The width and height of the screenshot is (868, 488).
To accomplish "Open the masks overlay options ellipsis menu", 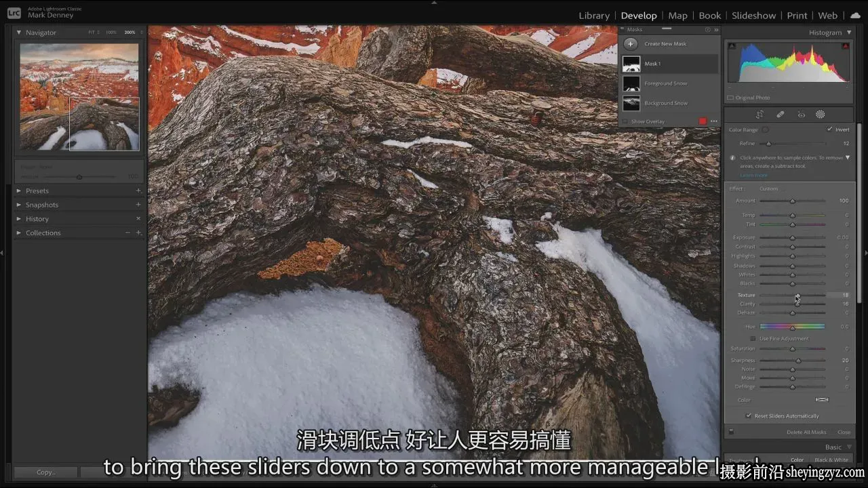I will pyautogui.click(x=713, y=121).
